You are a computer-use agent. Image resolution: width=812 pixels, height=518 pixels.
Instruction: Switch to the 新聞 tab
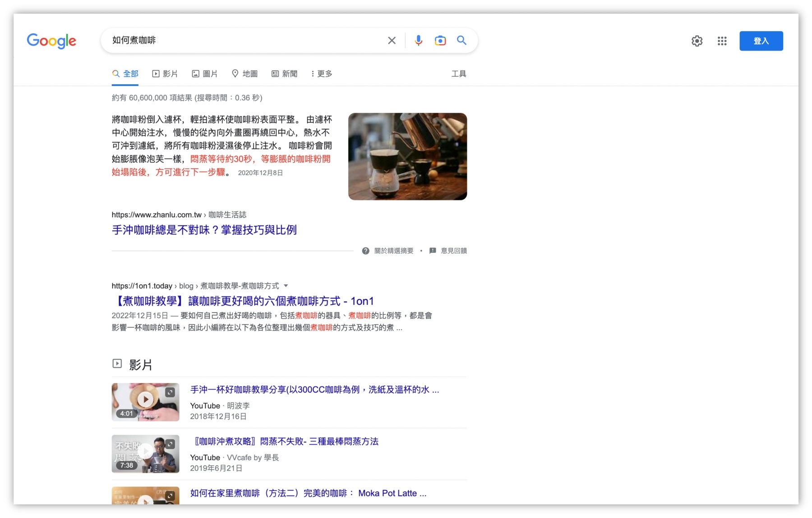[284, 74]
